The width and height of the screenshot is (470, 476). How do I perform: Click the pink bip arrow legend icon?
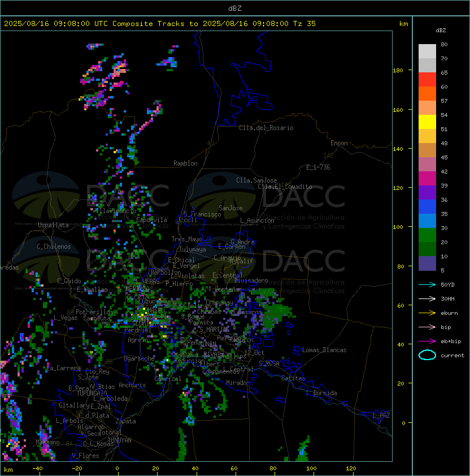click(427, 327)
